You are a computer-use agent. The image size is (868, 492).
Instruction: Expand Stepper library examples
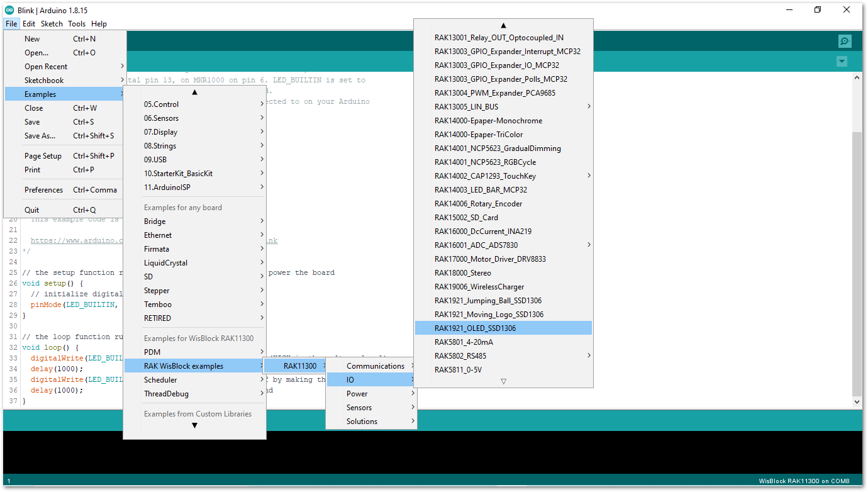click(x=195, y=291)
